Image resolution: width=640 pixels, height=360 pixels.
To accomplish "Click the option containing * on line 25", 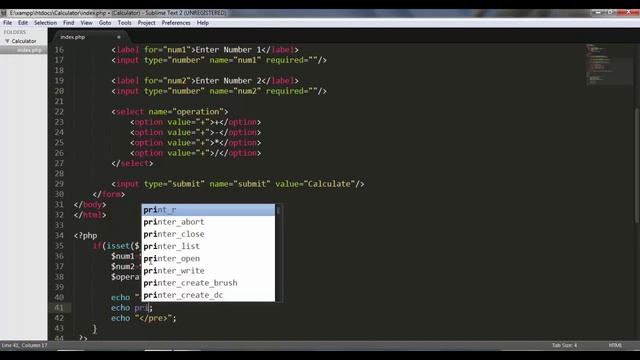I will pyautogui.click(x=196, y=143).
